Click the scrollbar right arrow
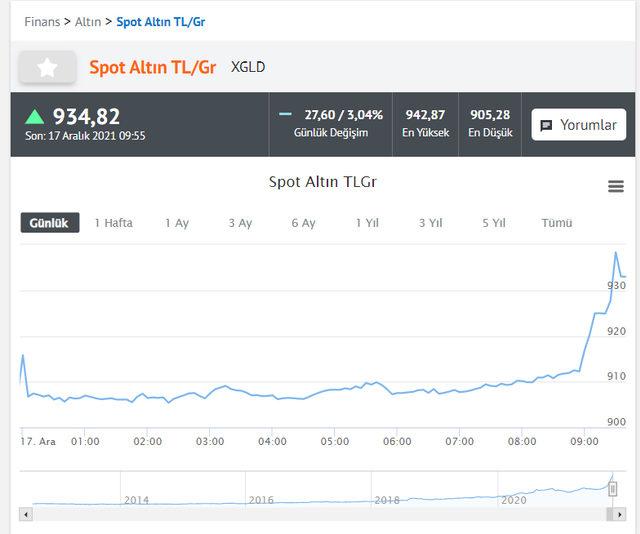This screenshot has height=534, width=640. click(620, 514)
